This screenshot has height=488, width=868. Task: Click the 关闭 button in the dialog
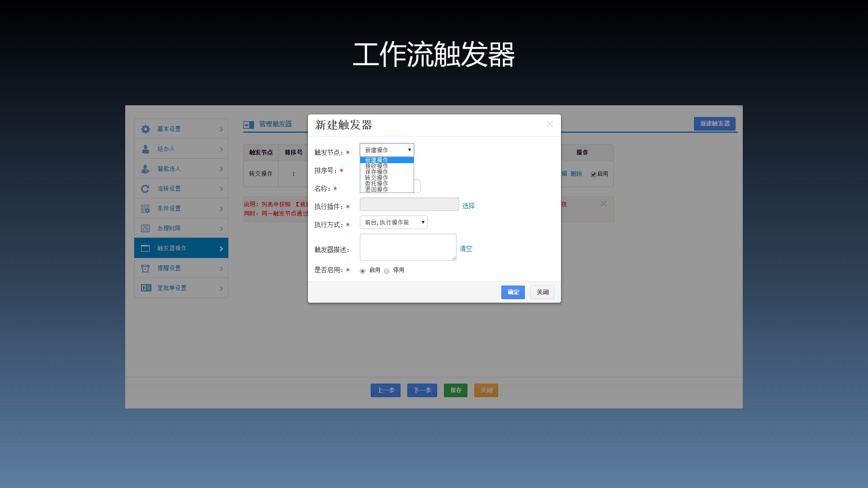click(x=542, y=292)
